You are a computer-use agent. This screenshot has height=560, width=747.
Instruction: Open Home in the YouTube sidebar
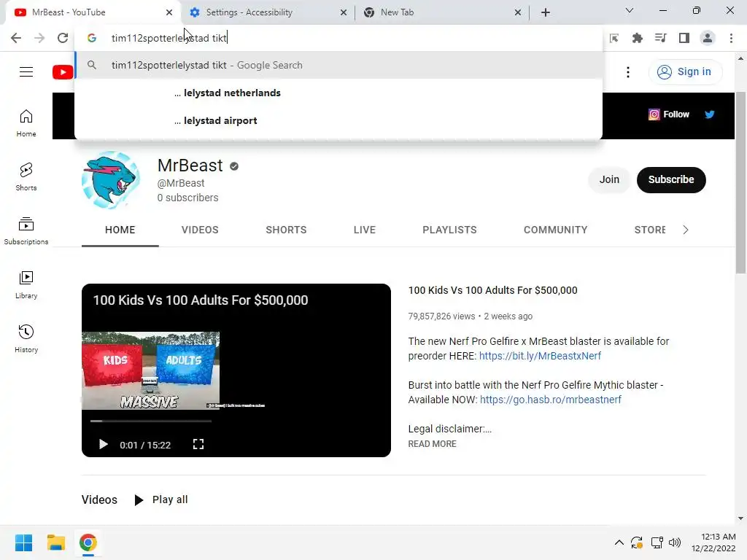tap(26, 123)
